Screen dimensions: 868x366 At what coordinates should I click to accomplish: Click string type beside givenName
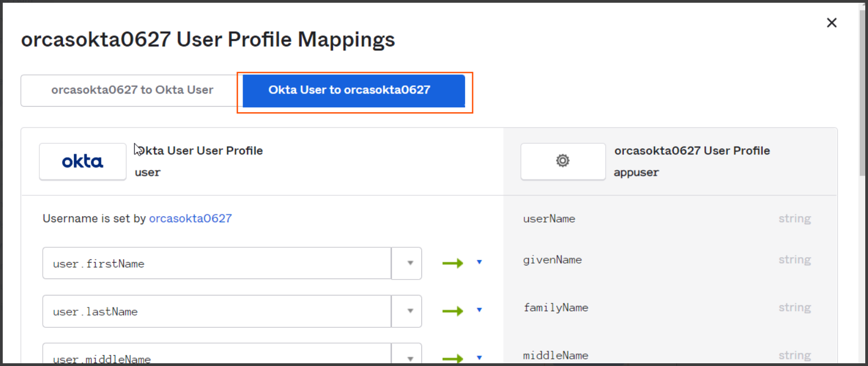pos(795,260)
